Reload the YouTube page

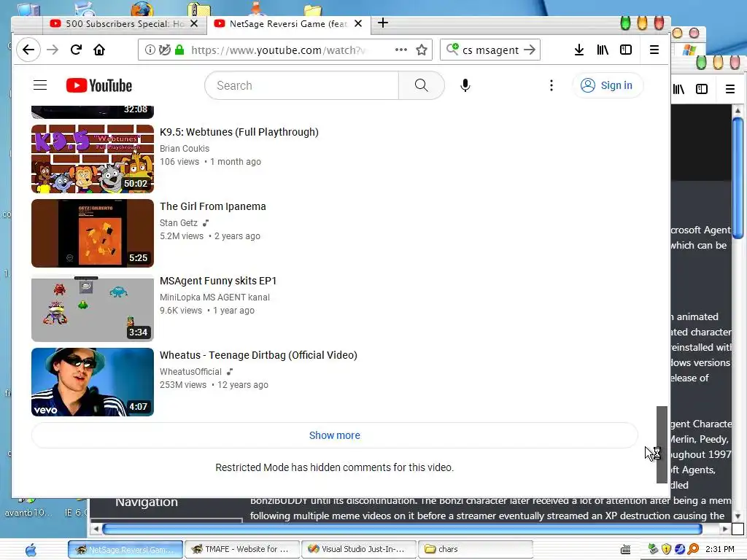76,50
